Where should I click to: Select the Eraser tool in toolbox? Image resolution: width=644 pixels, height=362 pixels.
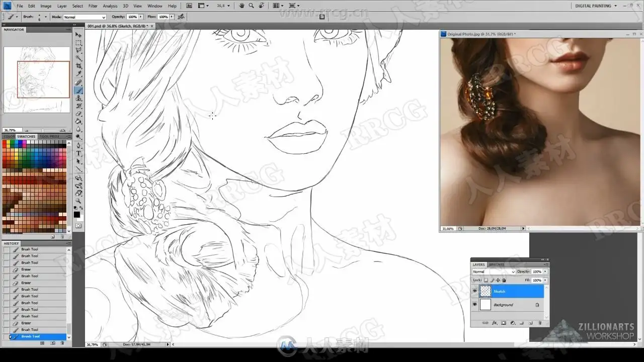click(79, 113)
